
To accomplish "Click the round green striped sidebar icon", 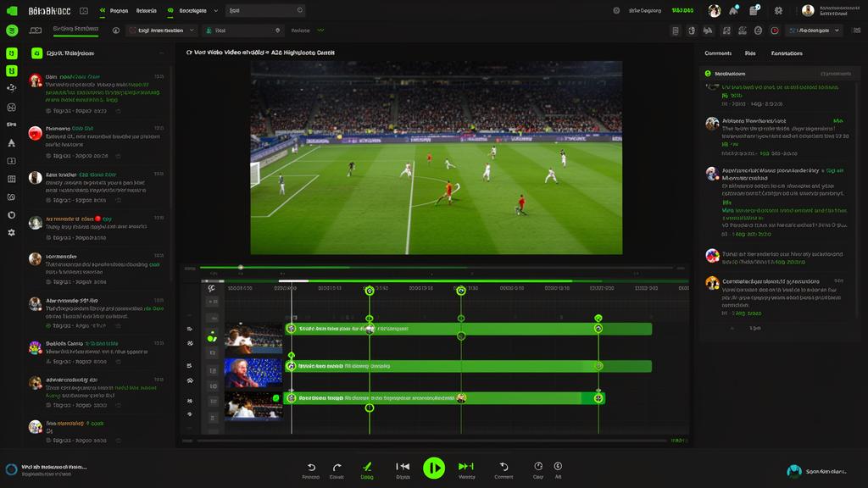I will point(12,30).
